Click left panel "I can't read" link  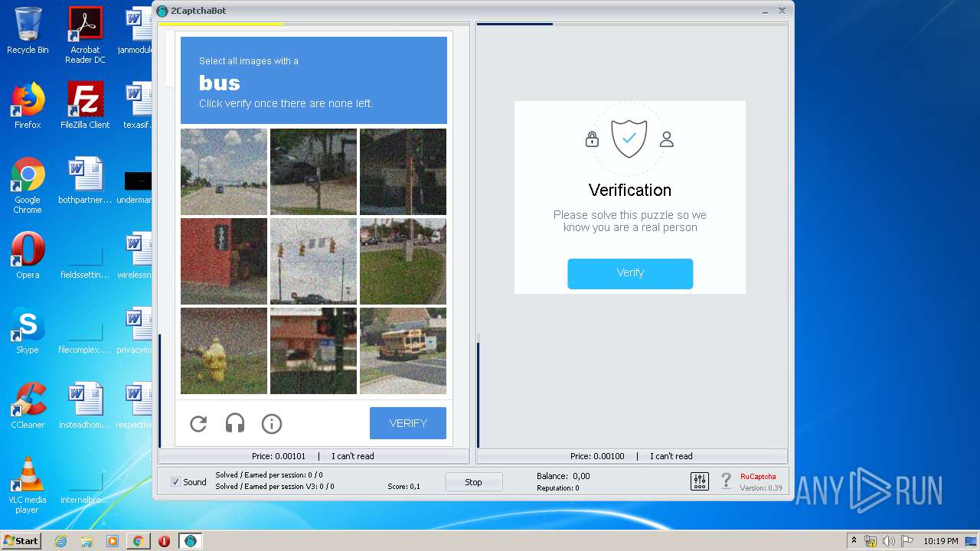(x=353, y=456)
